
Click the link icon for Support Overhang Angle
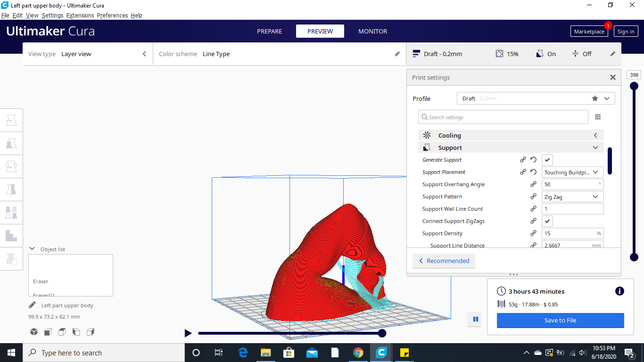(x=534, y=184)
